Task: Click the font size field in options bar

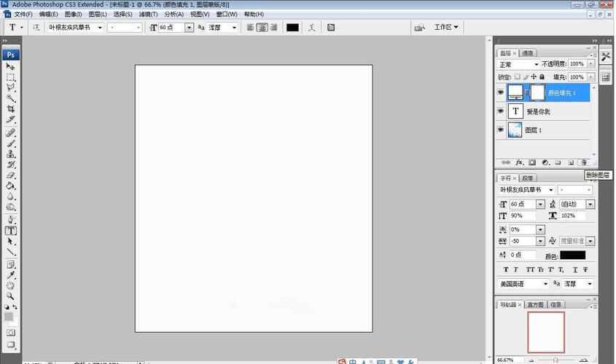Action: pos(171,28)
